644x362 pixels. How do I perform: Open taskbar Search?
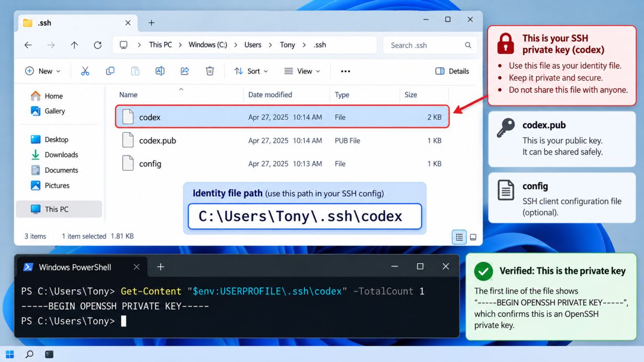tap(29, 354)
